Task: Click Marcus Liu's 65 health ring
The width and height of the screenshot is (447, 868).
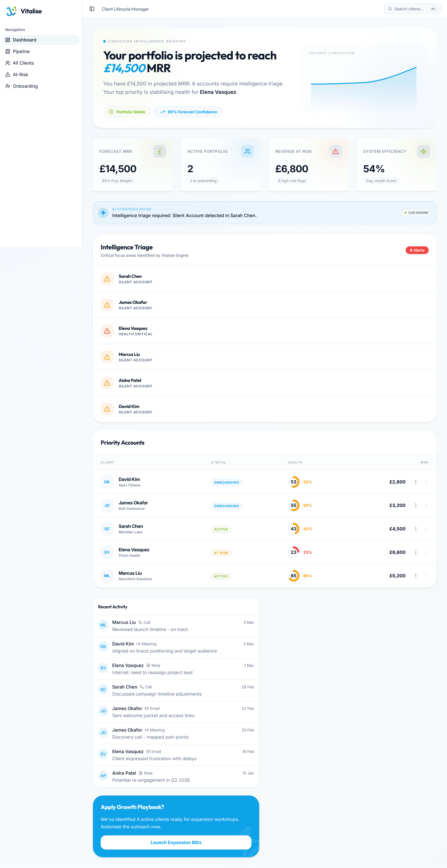Action: click(294, 576)
